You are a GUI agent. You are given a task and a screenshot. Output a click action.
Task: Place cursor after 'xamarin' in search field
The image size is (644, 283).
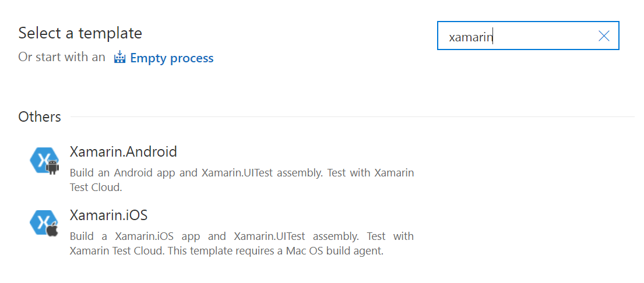(493, 37)
